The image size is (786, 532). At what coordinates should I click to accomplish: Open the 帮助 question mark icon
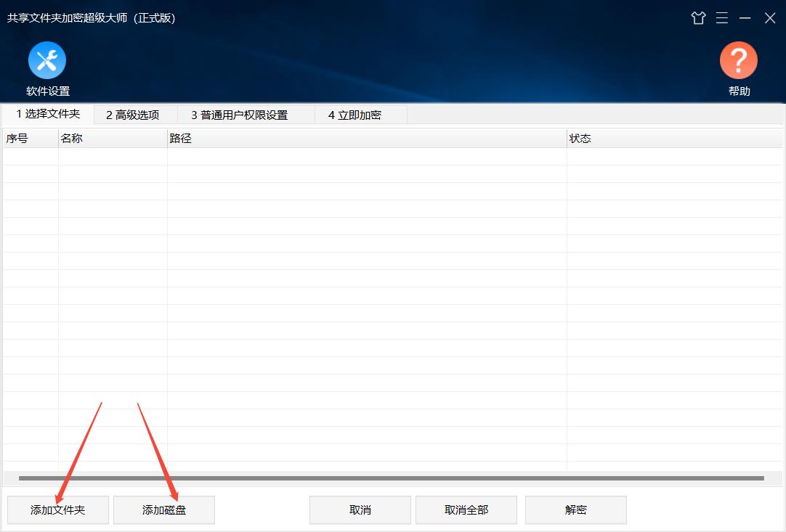tap(738, 60)
